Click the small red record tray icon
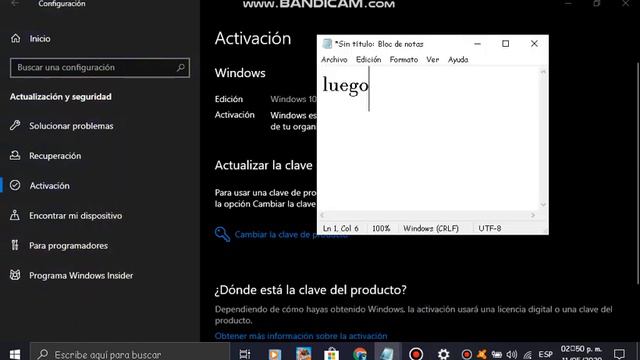The width and height of the screenshot is (640, 360). [x=467, y=354]
